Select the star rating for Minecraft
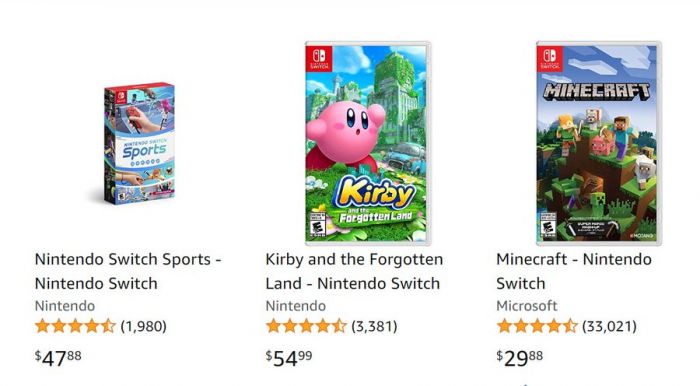700x386 pixels. coord(537,326)
